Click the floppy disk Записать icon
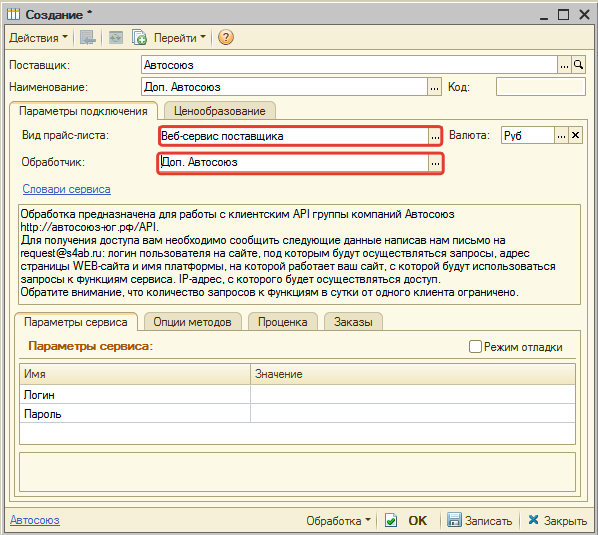Viewport: 598px width, 535px height. coord(454,520)
